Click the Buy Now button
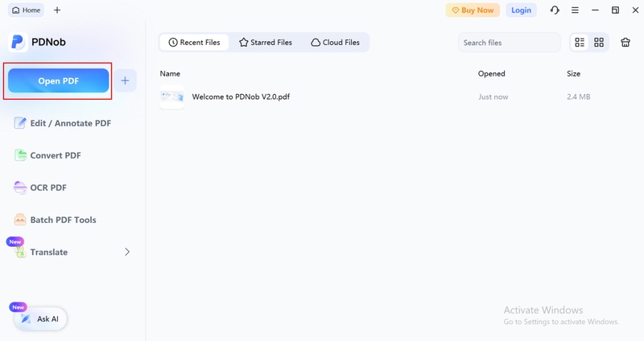The image size is (644, 341). click(473, 10)
